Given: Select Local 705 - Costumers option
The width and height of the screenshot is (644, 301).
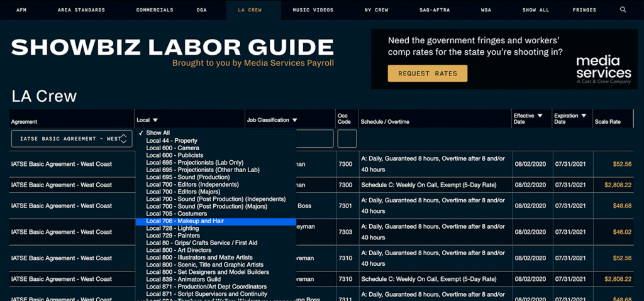Looking at the screenshot, I should point(216,214).
